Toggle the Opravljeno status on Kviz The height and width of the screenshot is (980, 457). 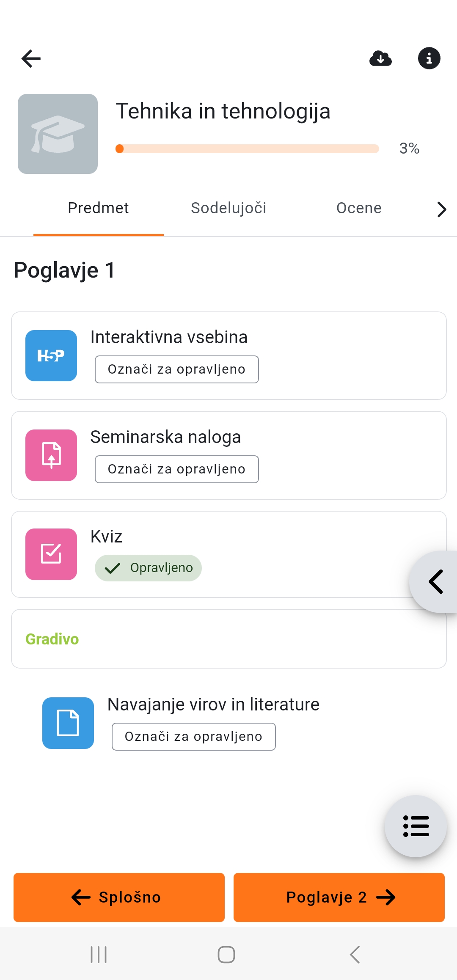[x=148, y=568]
